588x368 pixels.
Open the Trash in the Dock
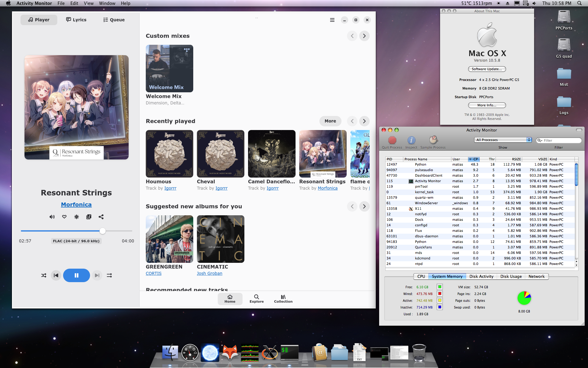pos(419,353)
